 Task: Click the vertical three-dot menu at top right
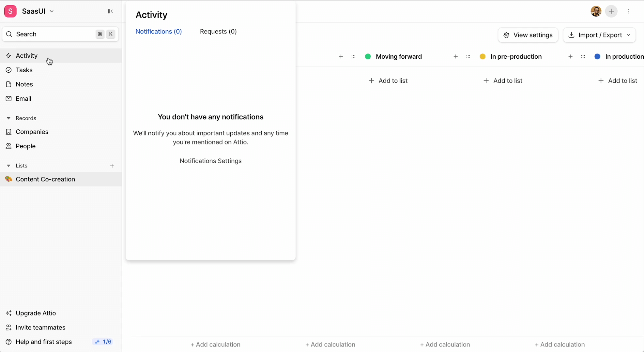coord(628,11)
